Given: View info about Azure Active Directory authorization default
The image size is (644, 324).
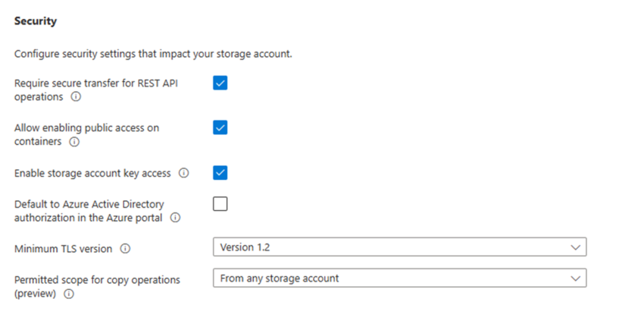Looking at the screenshot, I should (x=175, y=218).
